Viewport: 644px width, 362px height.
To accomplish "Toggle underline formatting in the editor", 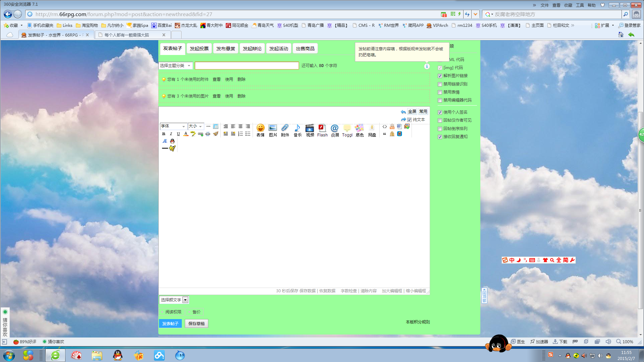I will (178, 134).
